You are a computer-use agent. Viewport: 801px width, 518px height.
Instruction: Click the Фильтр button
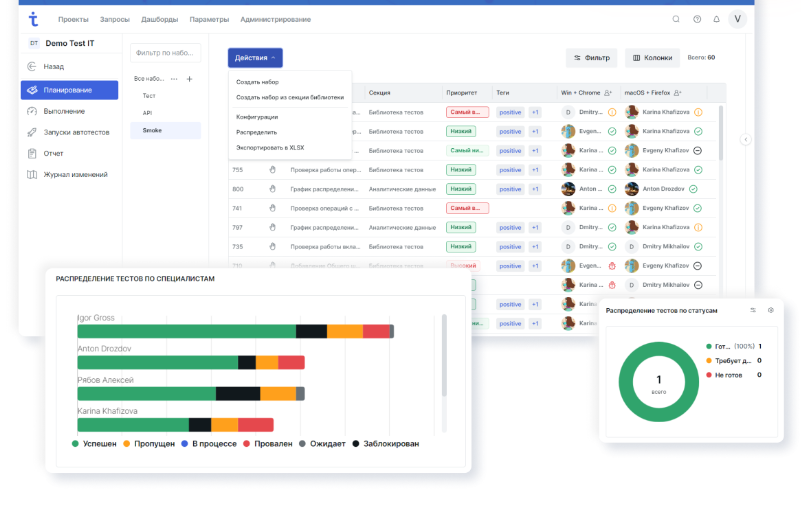click(591, 58)
